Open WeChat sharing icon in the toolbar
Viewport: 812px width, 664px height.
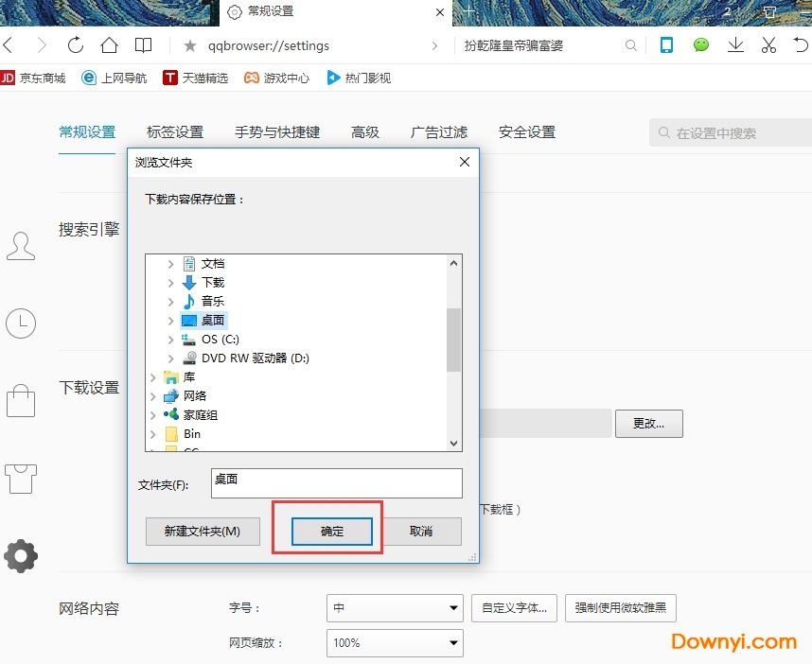(x=699, y=44)
